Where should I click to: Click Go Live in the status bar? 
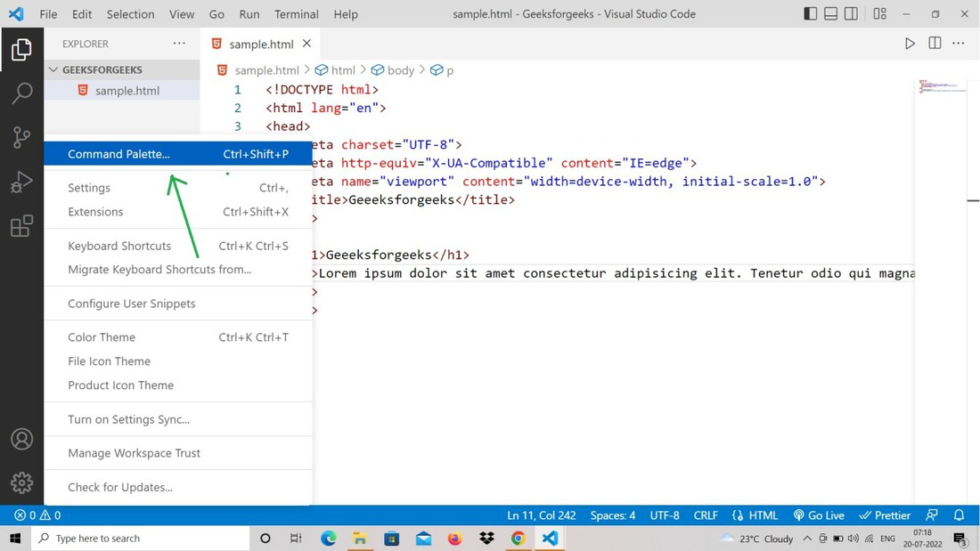tap(819, 515)
